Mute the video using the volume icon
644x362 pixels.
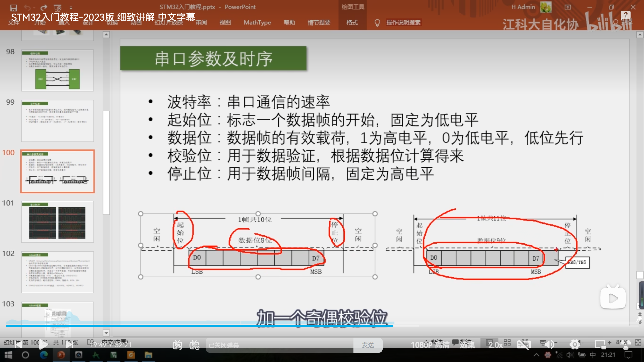pos(550,345)
